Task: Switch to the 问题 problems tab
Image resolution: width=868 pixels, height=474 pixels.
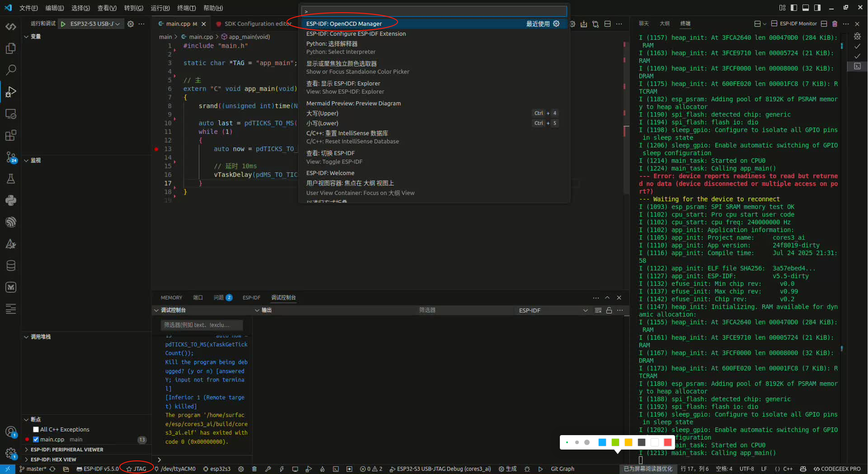Action: coord(223,298)
